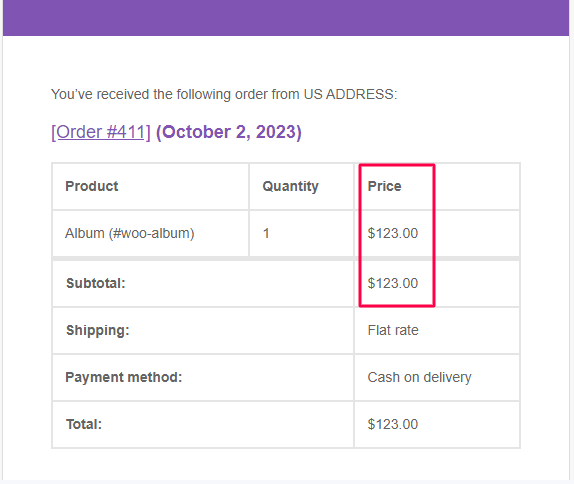
Task: Click the US ADDRESS intro sentence
Action: (224, 94)
